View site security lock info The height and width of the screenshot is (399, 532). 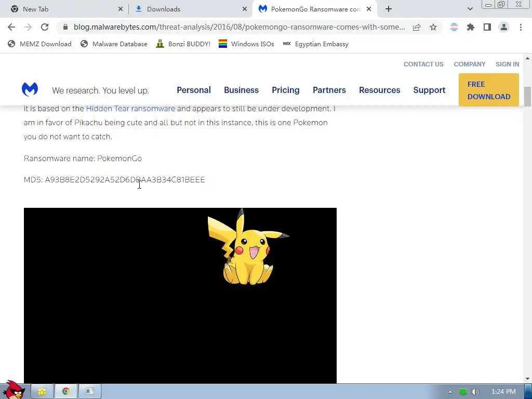65,27
